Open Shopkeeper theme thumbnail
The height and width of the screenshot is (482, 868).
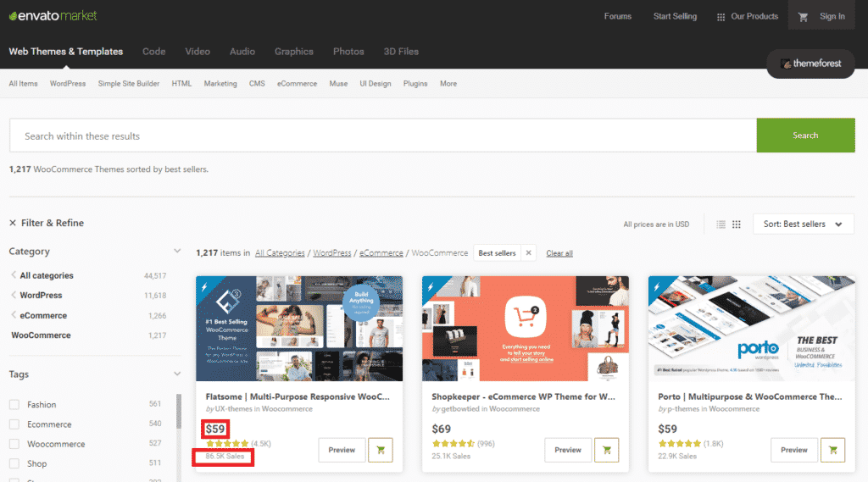coord(526,328)
